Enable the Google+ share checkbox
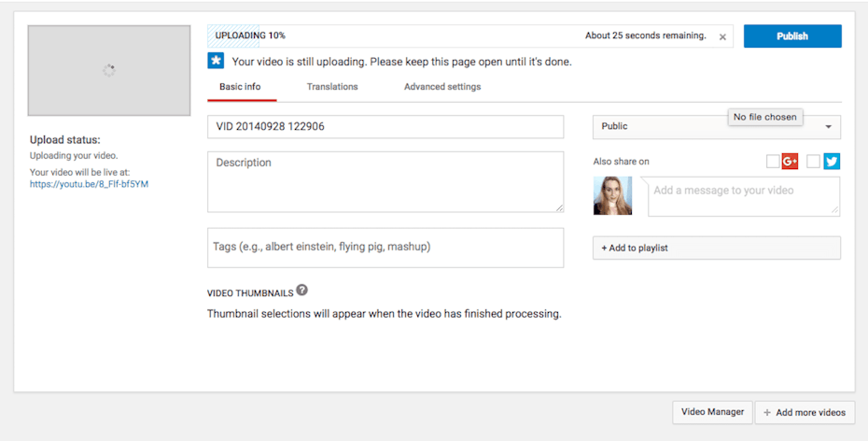Viewport: 868px width, 441px height. (773, 162)
